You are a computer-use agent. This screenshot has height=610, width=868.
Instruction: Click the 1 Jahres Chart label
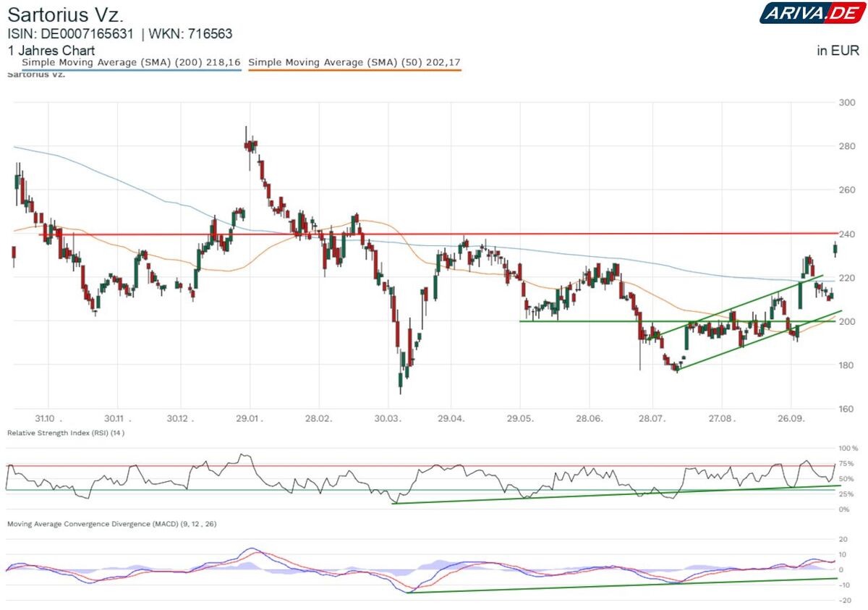click(51, 51)
